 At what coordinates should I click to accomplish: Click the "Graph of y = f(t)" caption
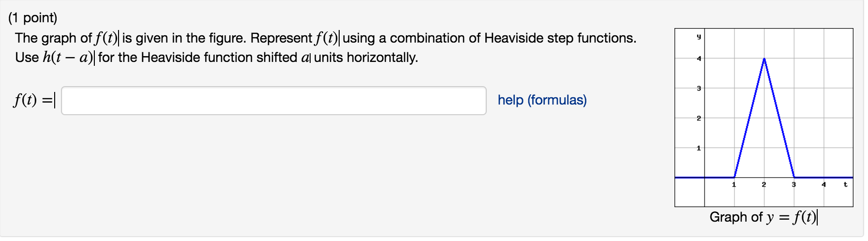pos(763,217)
